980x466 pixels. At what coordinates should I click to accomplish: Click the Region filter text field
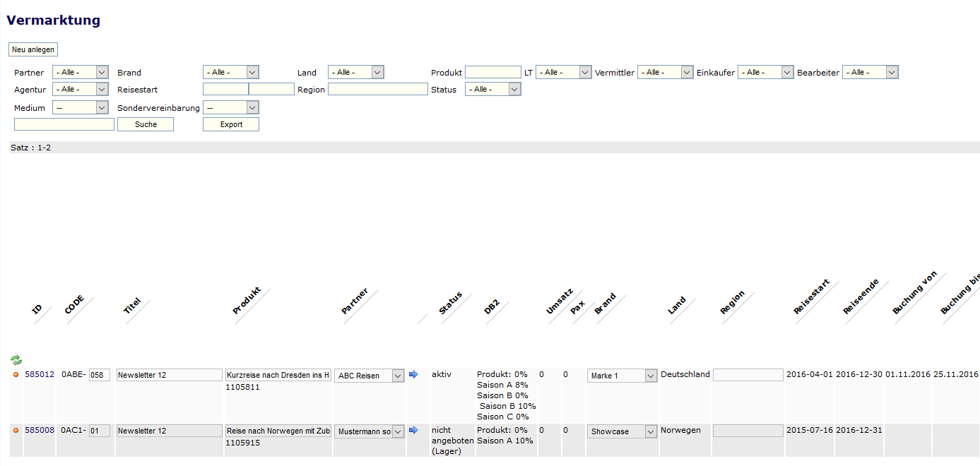tap(377, 90)
